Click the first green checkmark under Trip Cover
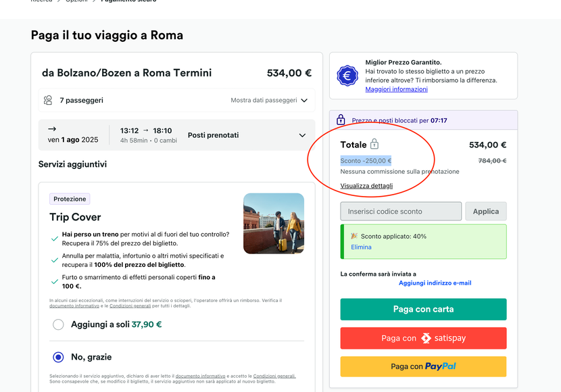 tap(55, 238)
